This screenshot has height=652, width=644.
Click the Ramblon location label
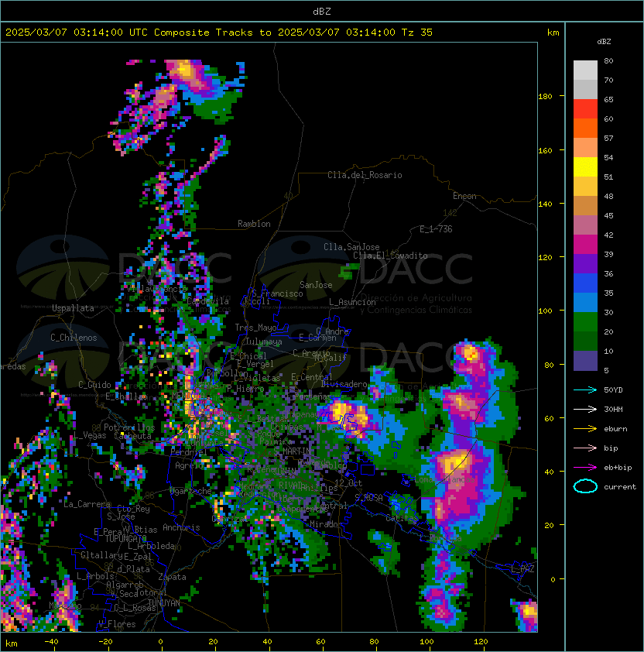[x=254, y=224]
